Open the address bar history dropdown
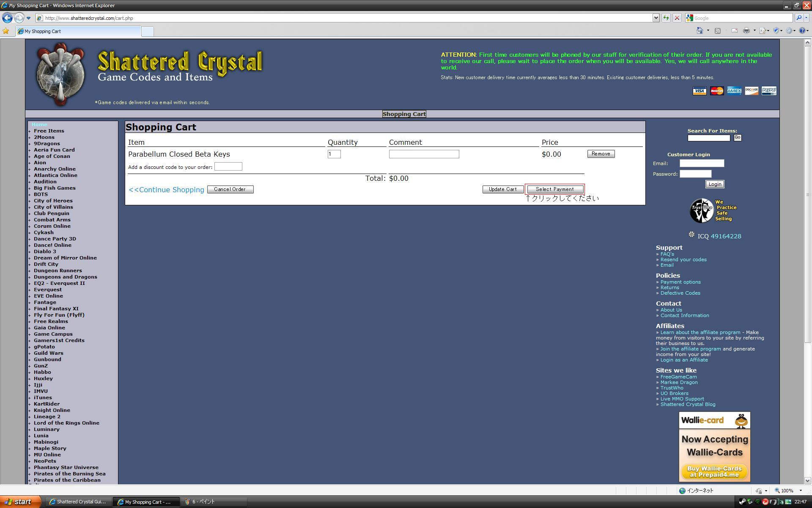 tap(656, 18)
